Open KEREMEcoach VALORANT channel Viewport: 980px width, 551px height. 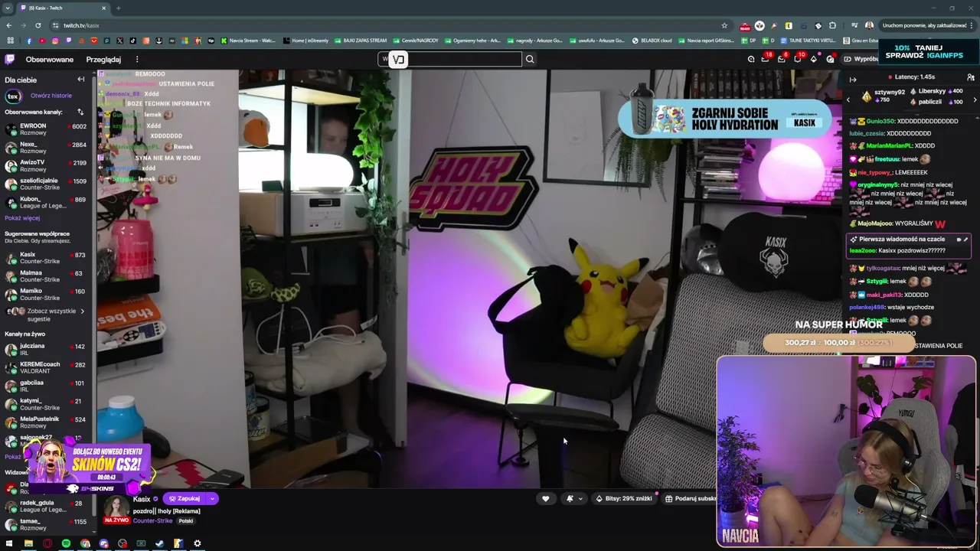coord(46,367)
